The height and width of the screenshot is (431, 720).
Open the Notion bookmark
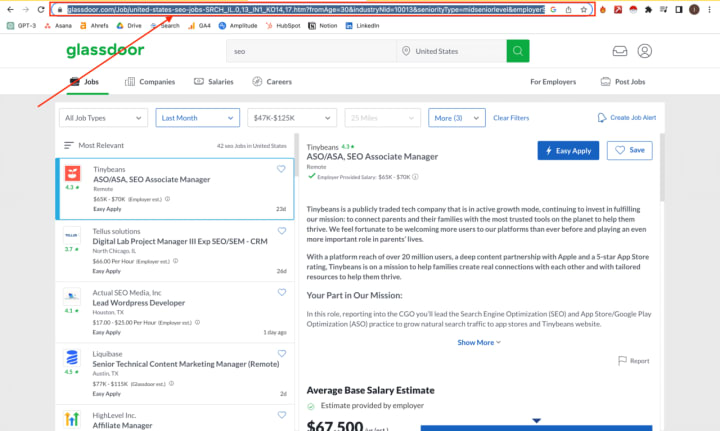[323, 26]
